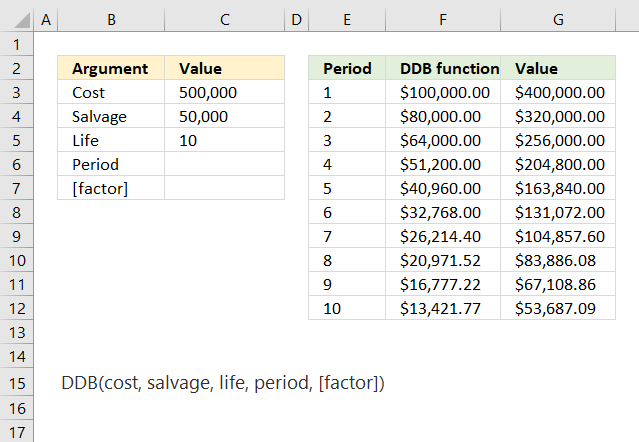639x442 pixels.
Task: Select the empty [factor] value cell
Action: click(x=225, y=188)
